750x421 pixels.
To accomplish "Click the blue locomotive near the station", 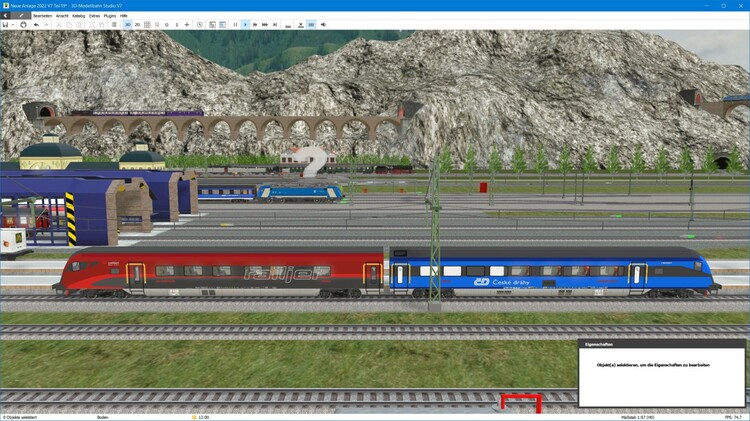I will coord(300,193).
